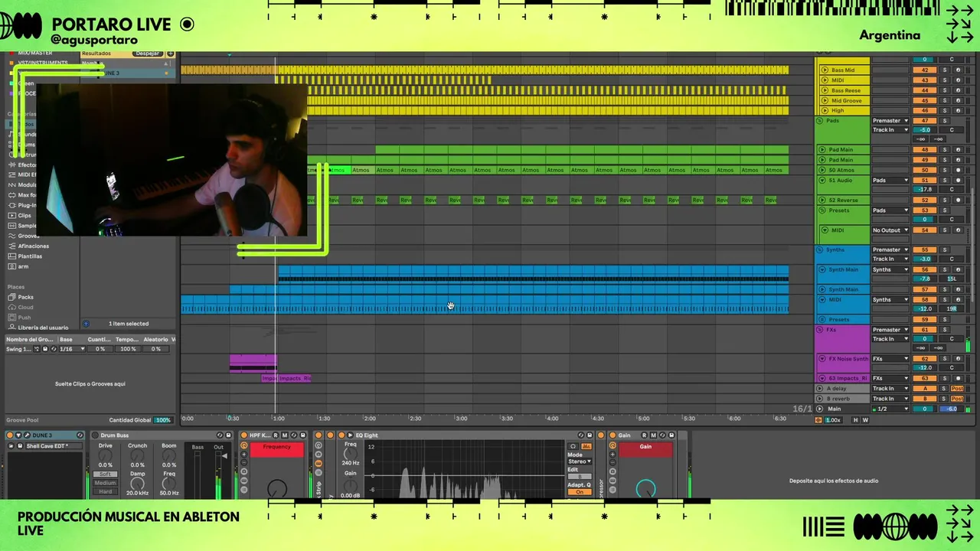This screenshot has height=551, width=980.
Task: Launch the 50 Atmos track play button
Action: 822,170
